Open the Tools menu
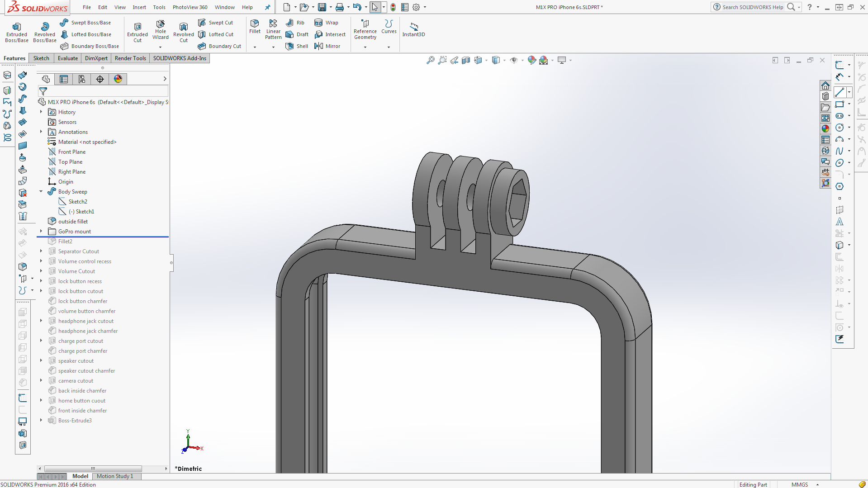Screen dimensions: 868x488 [x=159, y=7]
